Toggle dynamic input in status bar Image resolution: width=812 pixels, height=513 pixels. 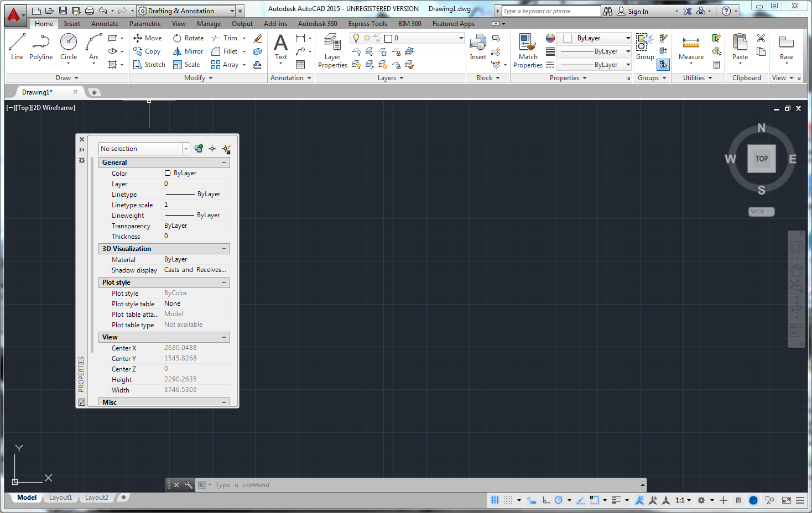pyautogui.click(x=532, y=500)
